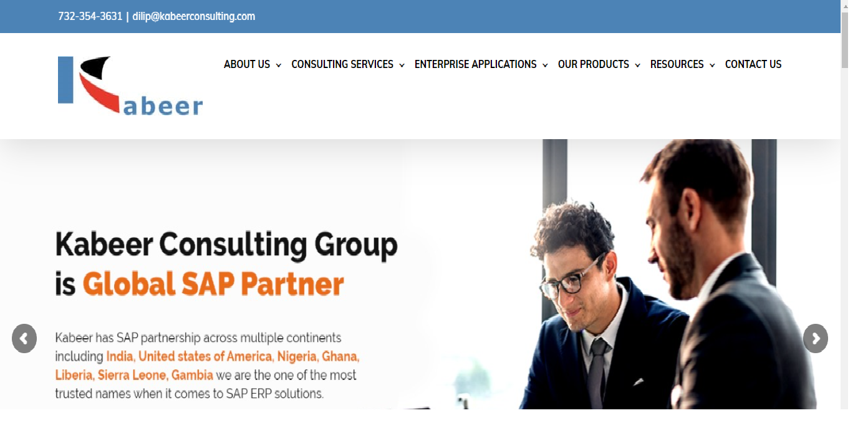This screenshot has width=868, height=443.
Task: Open the Consulting Services menu
Action: tap(342, 64)
